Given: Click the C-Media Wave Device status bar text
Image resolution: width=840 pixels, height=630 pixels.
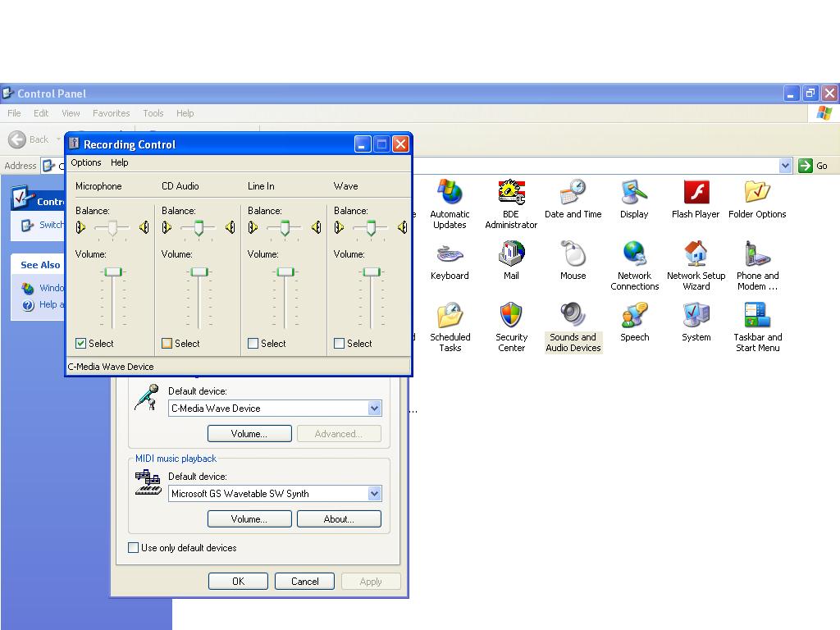Looking at the screenshot, I should point(111,367).
